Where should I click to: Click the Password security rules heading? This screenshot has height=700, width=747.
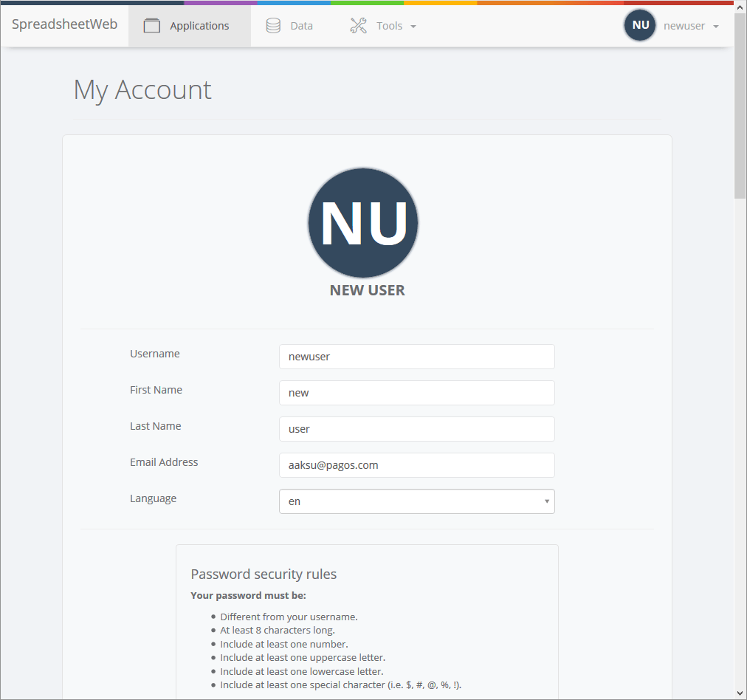[264, 574]
